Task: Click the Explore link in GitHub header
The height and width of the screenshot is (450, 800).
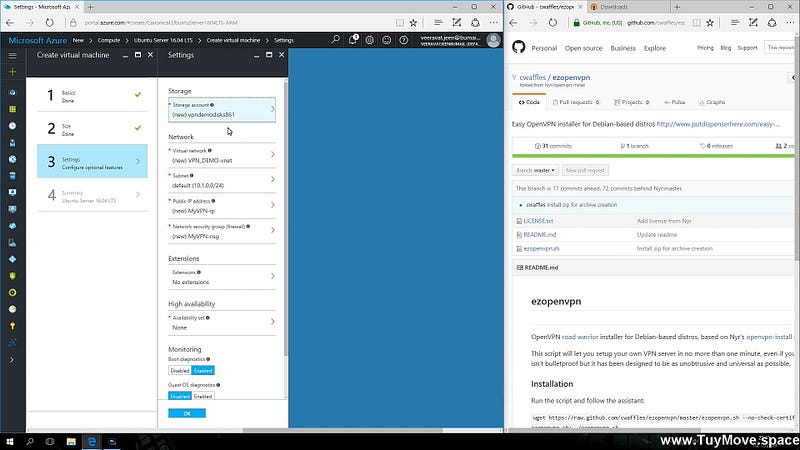Action: pyautogui.click(x=655, y=48)
